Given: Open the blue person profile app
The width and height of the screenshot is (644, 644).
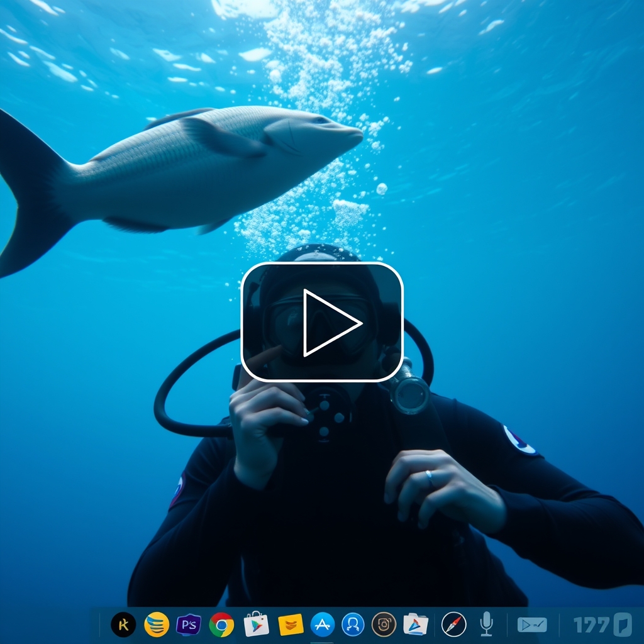Looking at the screenshot, I should pos(353,625).
